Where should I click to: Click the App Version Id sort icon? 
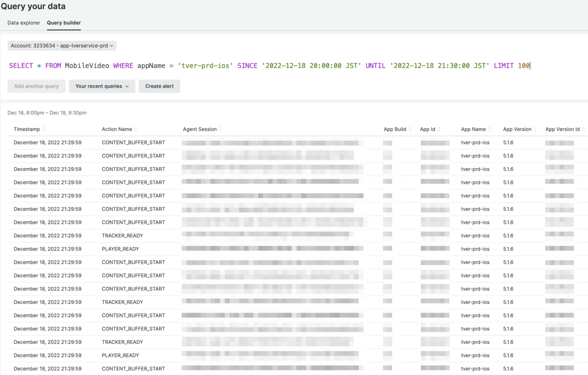583,129
